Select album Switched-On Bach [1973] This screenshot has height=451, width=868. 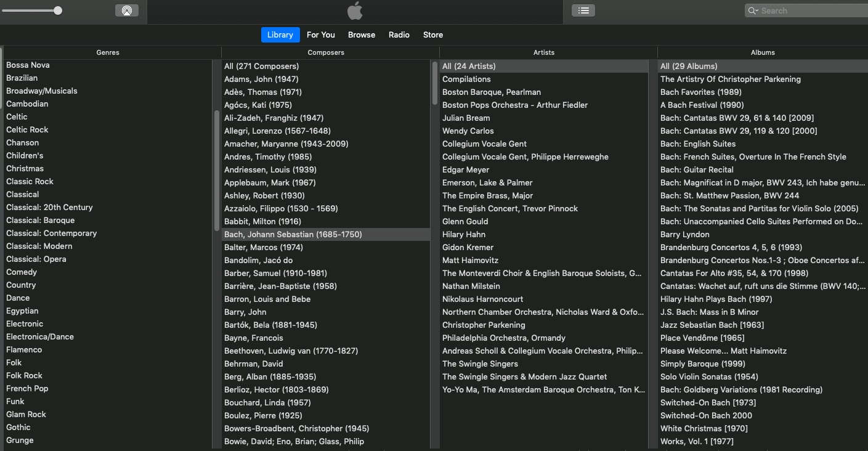[708, 402]
